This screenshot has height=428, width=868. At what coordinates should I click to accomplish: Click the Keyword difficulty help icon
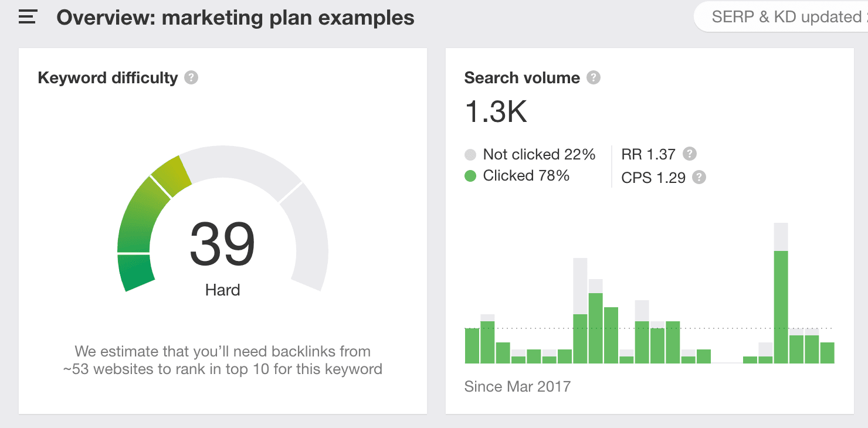click(191, 77)
